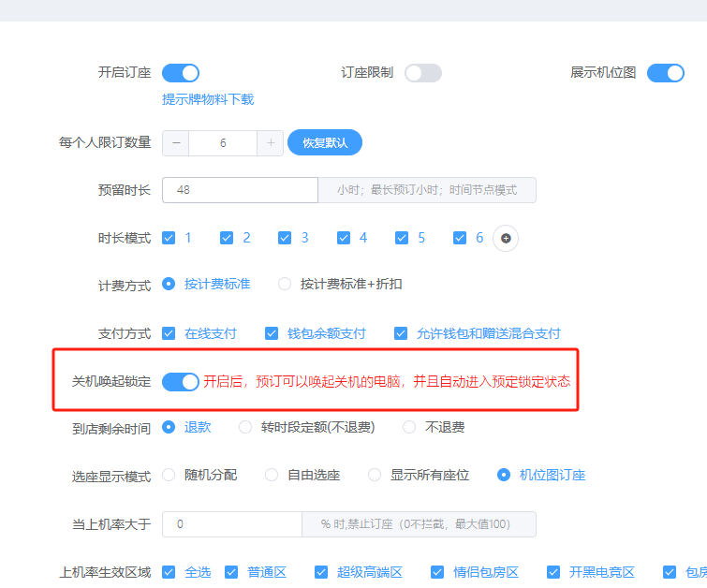The width and height of the screenshot is (707, 588).
Task: Add a new 时长模式 with plus icon
Action: click(506, 238)
